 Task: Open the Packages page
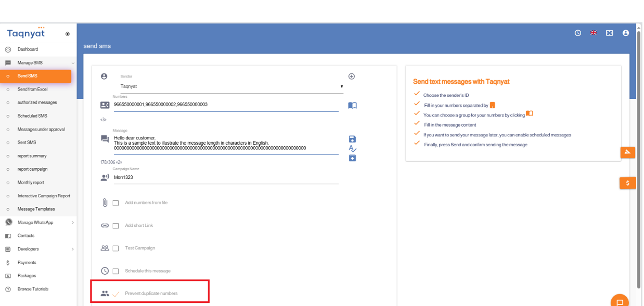26,276
